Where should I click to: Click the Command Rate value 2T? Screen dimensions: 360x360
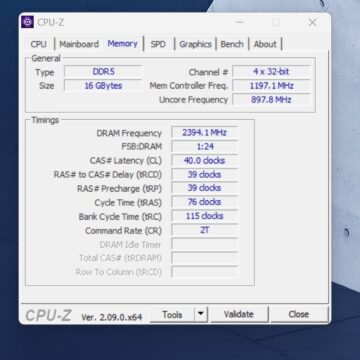pos(204,230)
